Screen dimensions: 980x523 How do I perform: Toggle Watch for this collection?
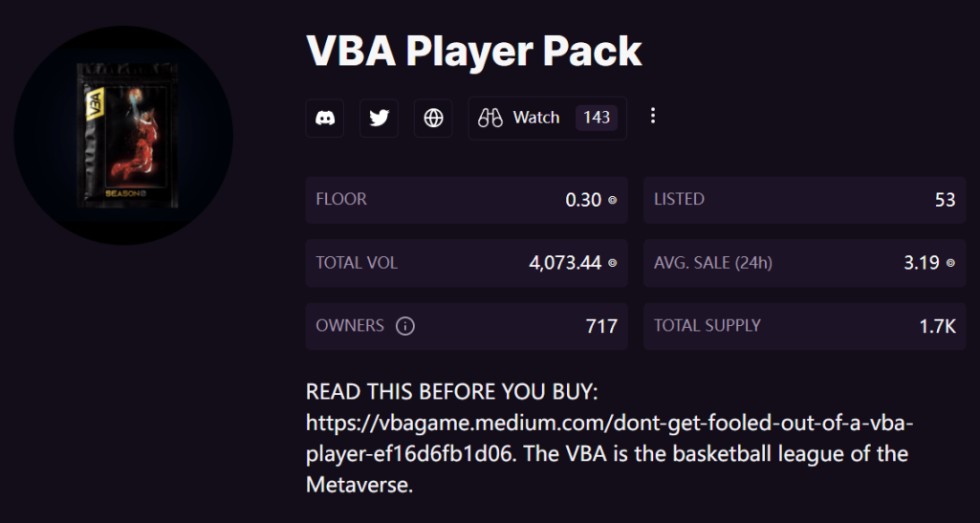point(548,119)
